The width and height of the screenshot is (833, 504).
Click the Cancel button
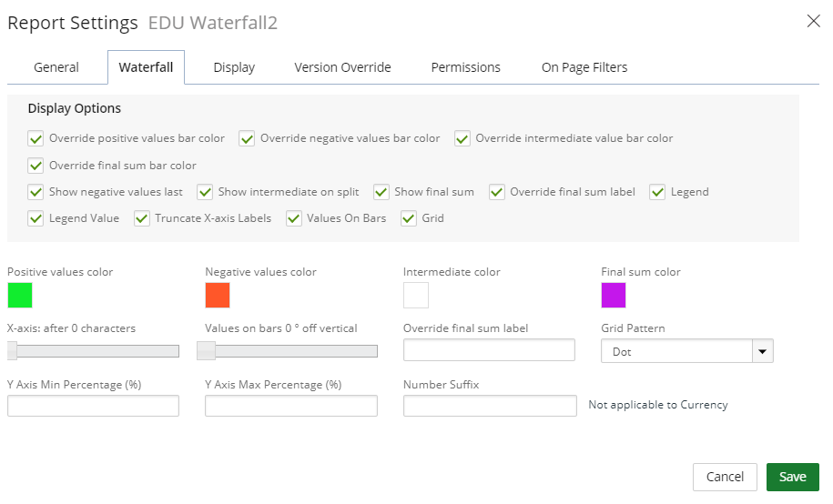pyautogui.click(x=725, y=477)
